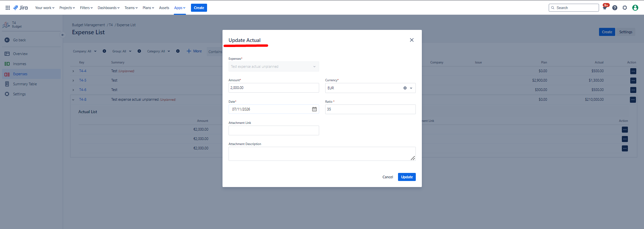Click the Jira logo
Screen dimensions: 644x229
pos(20,8)
